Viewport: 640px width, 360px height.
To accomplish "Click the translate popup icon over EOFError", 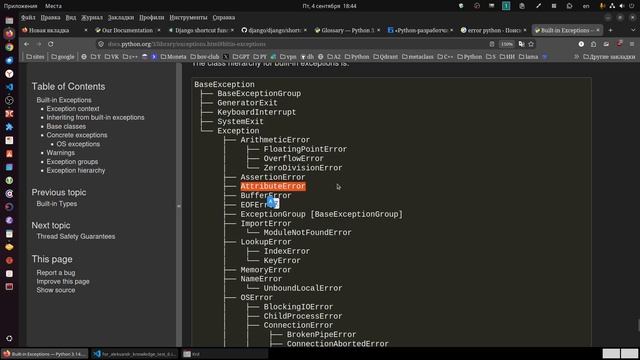I will point(272,203).
